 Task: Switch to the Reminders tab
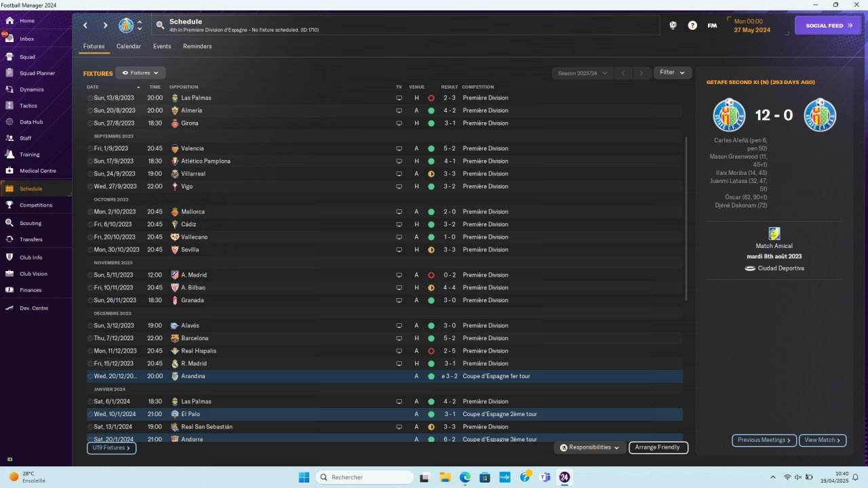coord(197,47)
